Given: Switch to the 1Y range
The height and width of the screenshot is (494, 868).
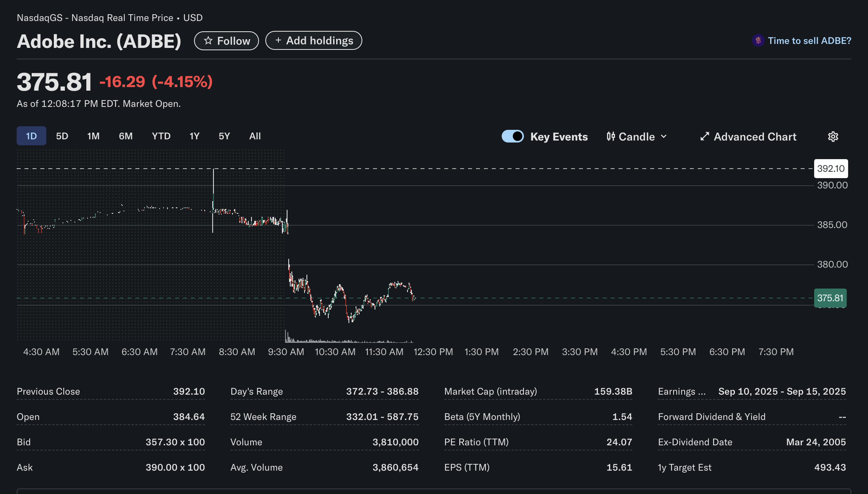Looking at the screenshot, I should (x=194, y=136).
